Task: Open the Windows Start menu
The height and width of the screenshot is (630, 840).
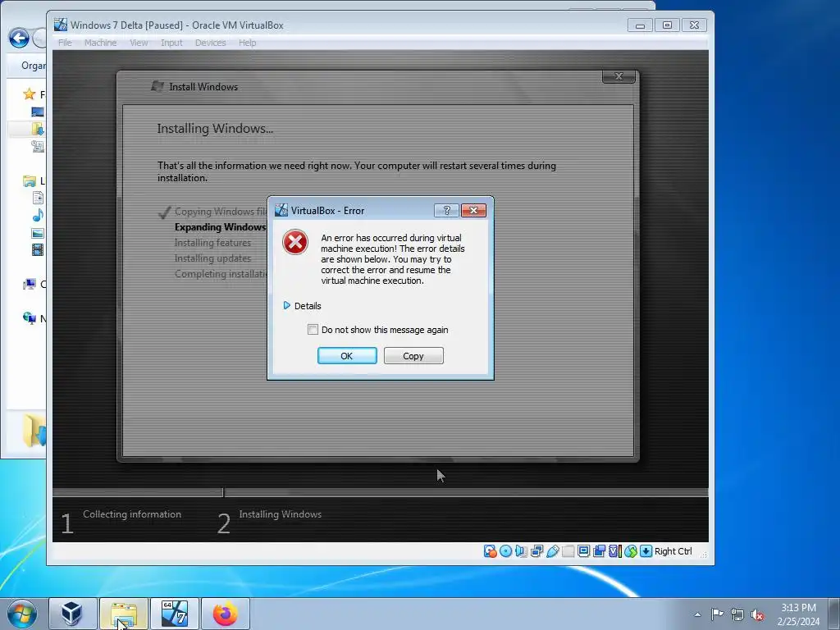Action: 22,614
